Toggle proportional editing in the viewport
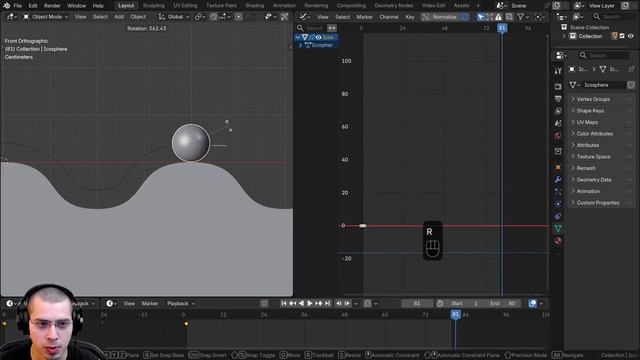640x360 pixels. 238,17
